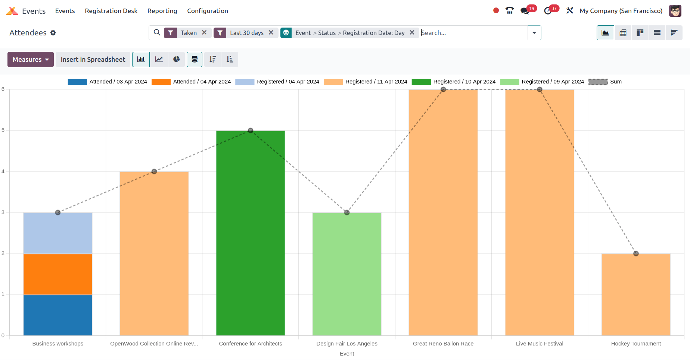
Task: Expand the search options dropdown arrow
Action: [534, 33]
